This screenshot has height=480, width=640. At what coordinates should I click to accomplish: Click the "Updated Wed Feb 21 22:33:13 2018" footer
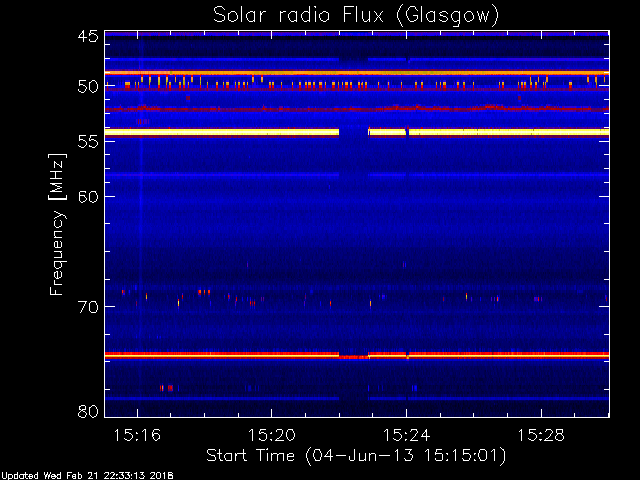pyautogui.click(x=87, y=476)
